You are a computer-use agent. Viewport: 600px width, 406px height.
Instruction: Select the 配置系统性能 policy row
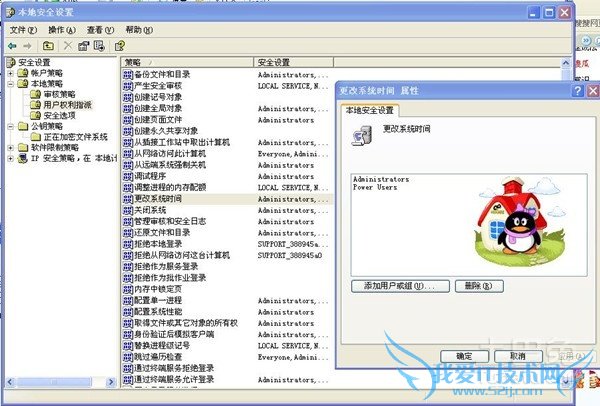(227, 312)
